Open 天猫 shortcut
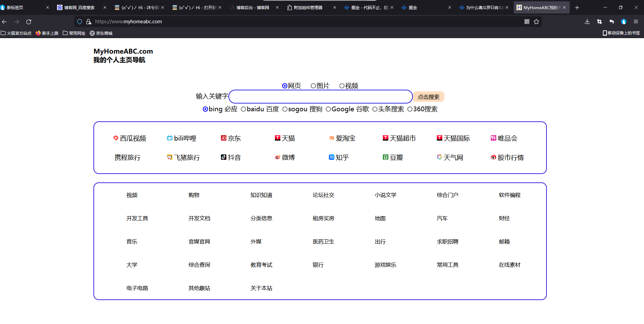The width and height of the screenshot is (644, 324). (285, 138)
